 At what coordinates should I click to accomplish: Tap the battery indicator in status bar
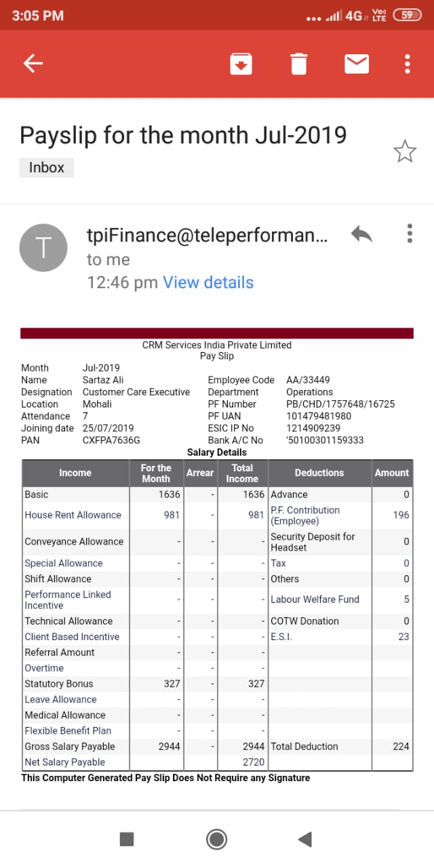(407, 15)
